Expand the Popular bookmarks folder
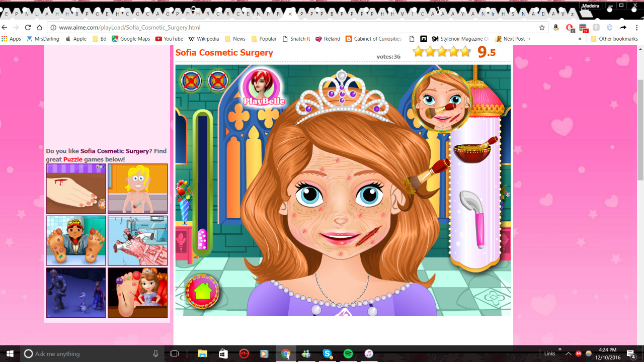The width and height of the screenshot is (644, 362). coord(264,39)
